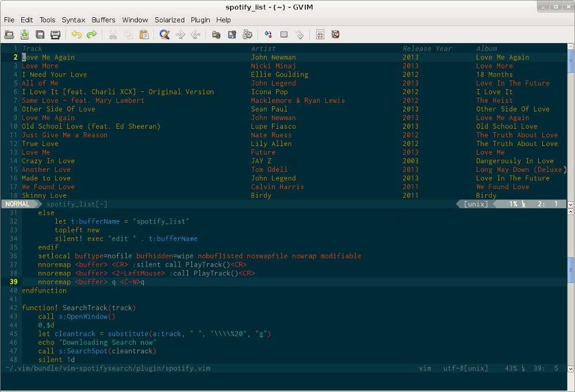Click the Save all files floppy icon

coord(40,34)
